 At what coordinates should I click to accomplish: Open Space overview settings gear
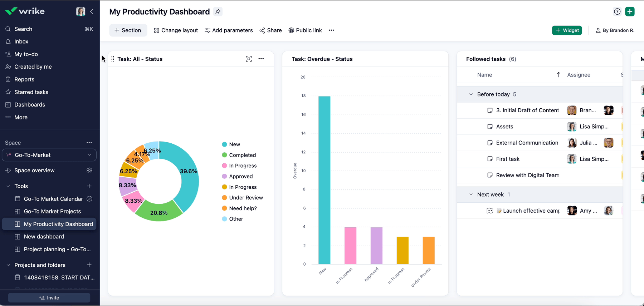tap(89, 171)
